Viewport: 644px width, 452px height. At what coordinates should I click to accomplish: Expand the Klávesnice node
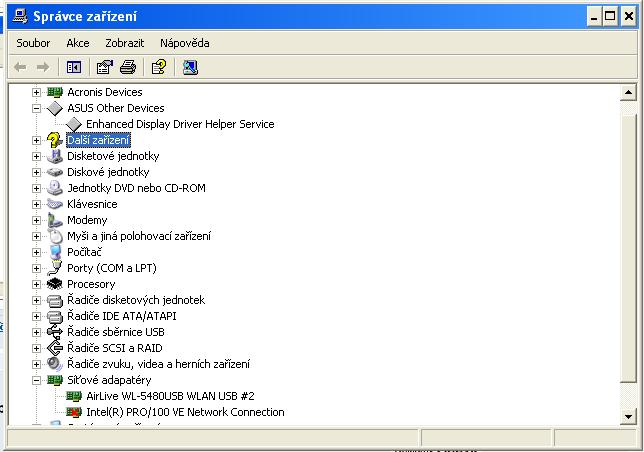[36, 204]
